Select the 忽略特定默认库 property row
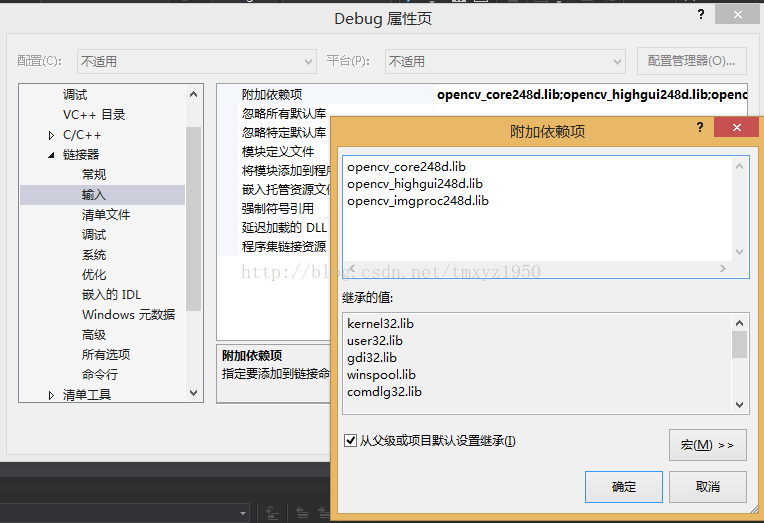This screenshot has height=523, width=764. click(x=284, y=133)
